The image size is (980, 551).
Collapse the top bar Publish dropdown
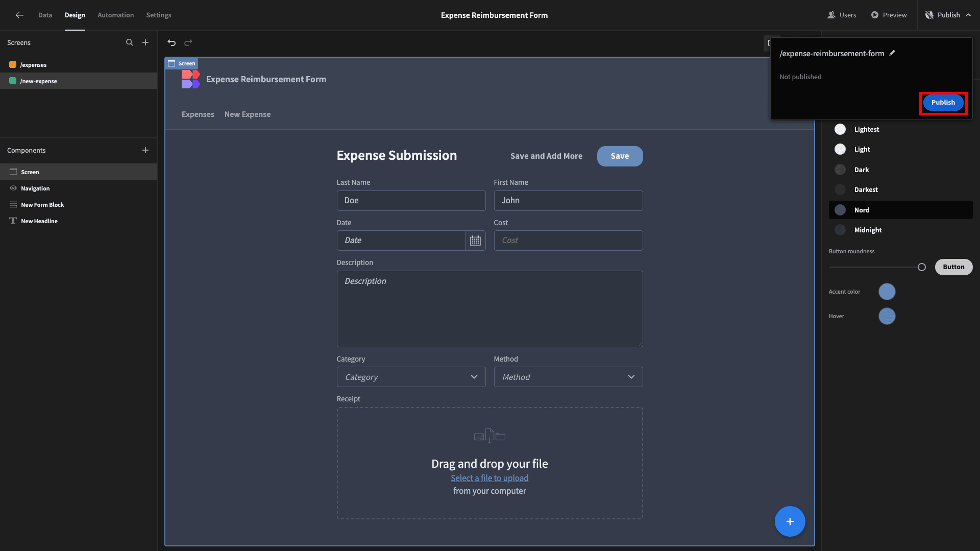tap(948, 15)
